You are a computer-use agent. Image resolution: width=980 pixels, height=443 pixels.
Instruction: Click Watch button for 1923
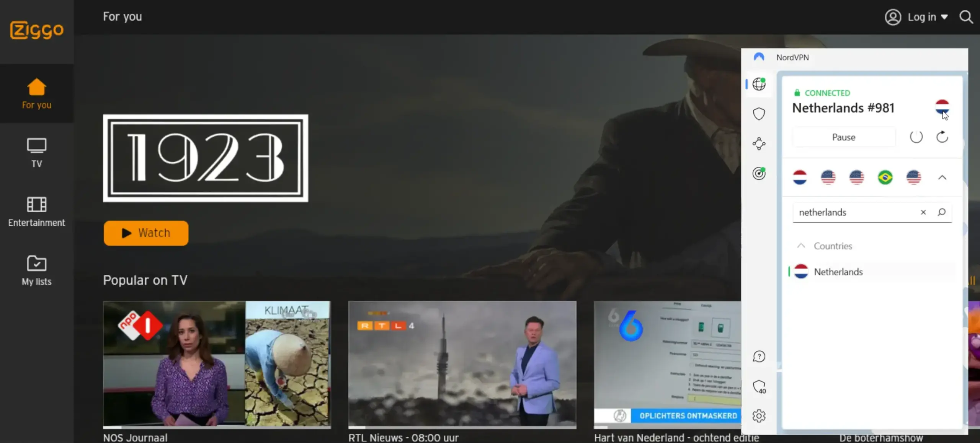pyautogui.click(x=145, y=232)
